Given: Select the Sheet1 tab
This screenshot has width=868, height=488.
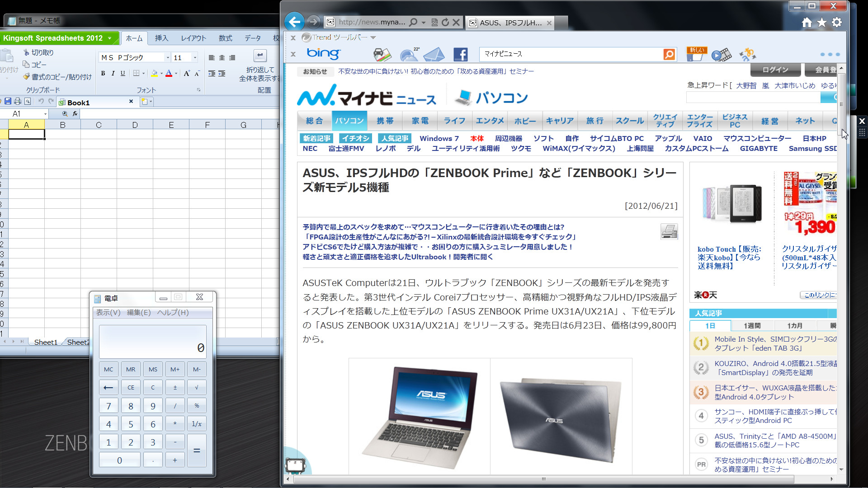Looking at the screenshot, I should 46,342.
